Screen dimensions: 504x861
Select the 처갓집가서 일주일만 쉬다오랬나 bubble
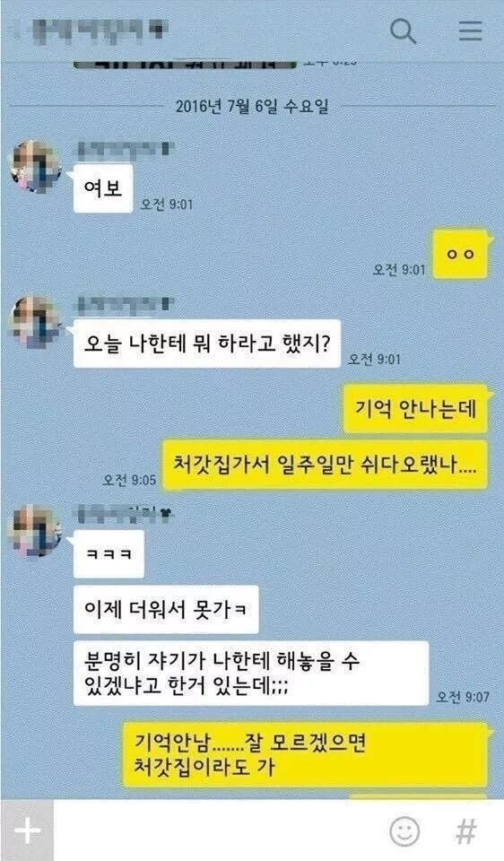coord(325,465)
